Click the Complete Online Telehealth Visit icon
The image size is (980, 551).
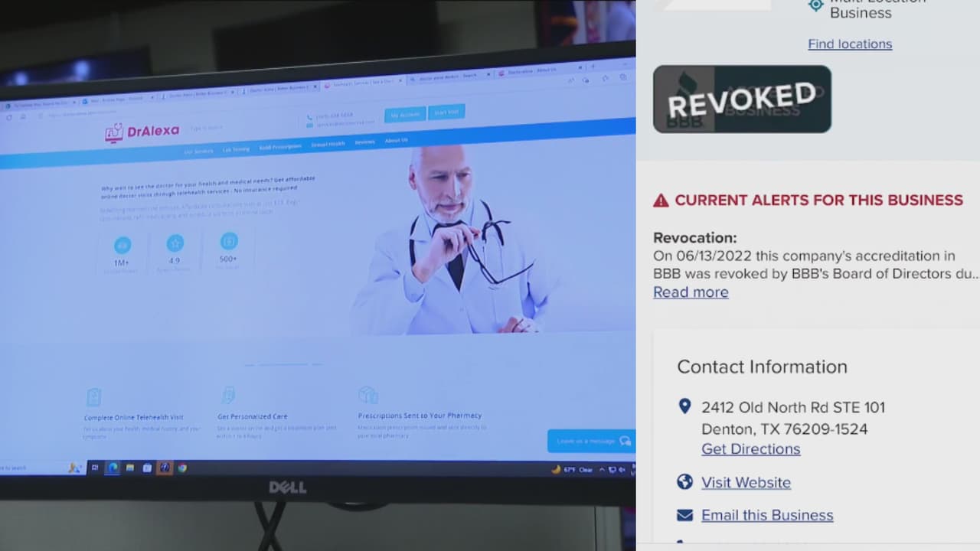coord(94,397)
